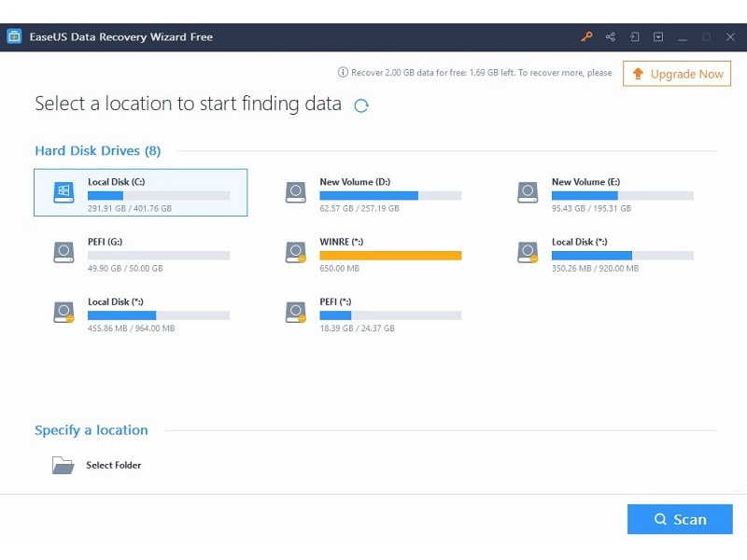Select New Volume (E:) drive icon
This screenshot has height=560, width=747.
(528, 192)
